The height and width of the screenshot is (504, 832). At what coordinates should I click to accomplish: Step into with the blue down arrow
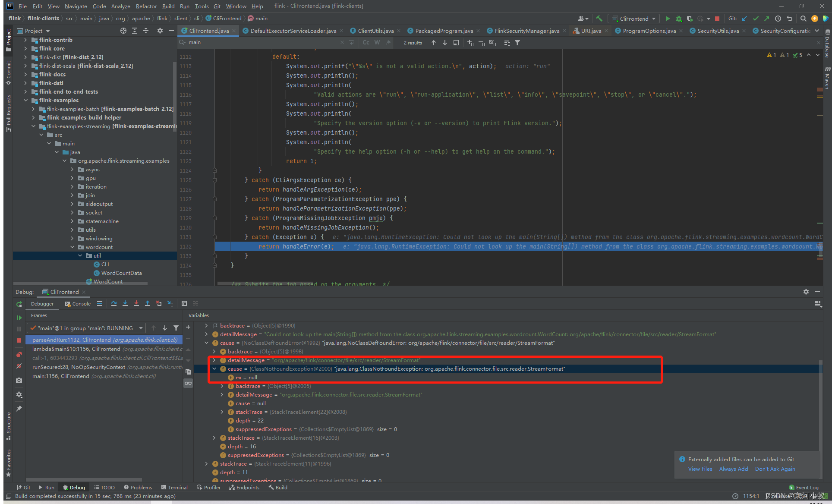point(125,303)
